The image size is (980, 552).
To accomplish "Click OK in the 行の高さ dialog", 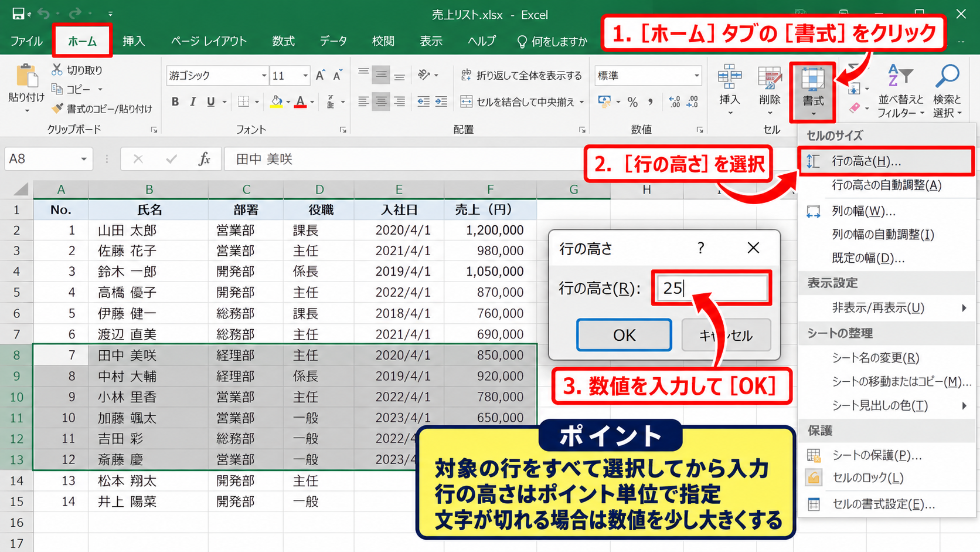I will (624, 335).
